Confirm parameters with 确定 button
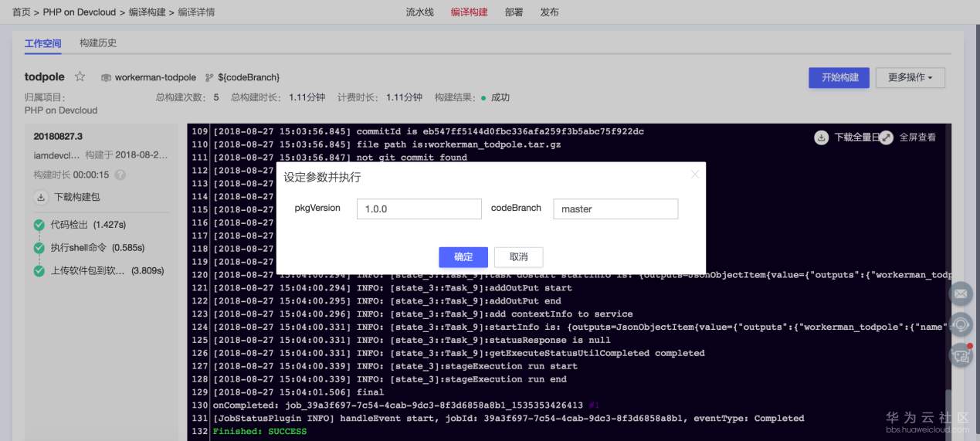Image resolution: width=980 pixels, height=441 pixels. 463,256
